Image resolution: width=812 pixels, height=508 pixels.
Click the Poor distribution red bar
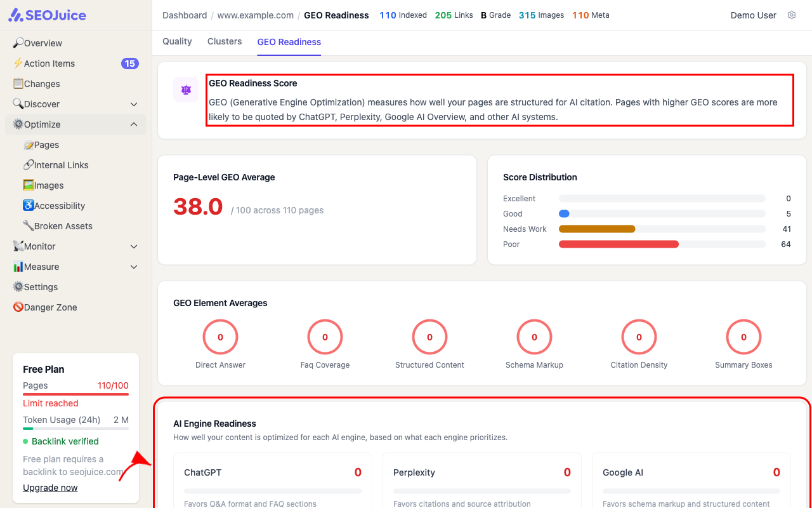tap(619, 244)
